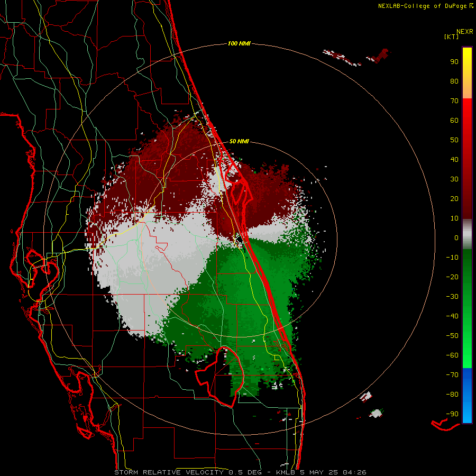The width and height of the screenshot is (476, 476).
Task: Click the -50 value on velocity scale
Action: [452, 336]
